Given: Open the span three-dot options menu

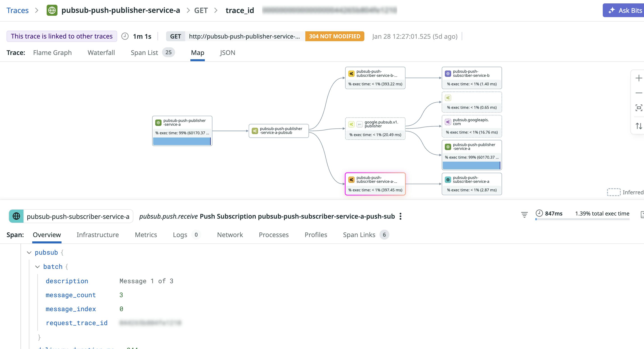Looking at the screenshot, I should [400, 216].
